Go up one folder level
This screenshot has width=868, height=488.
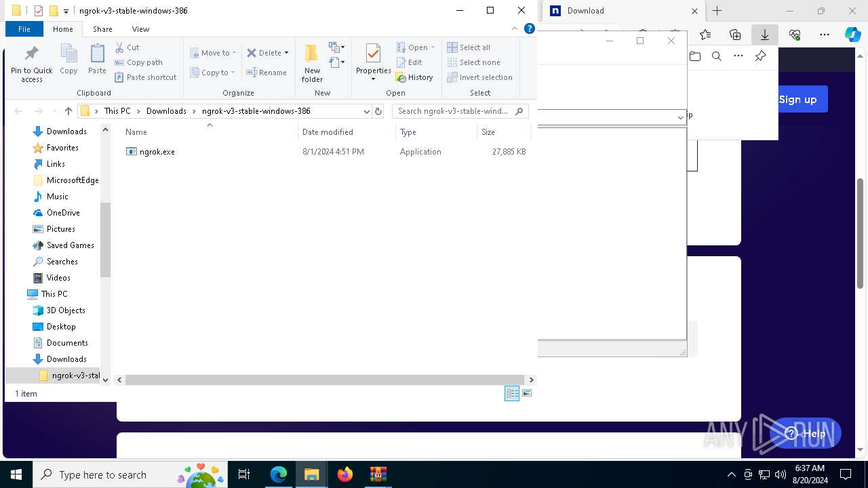[68, 111]
